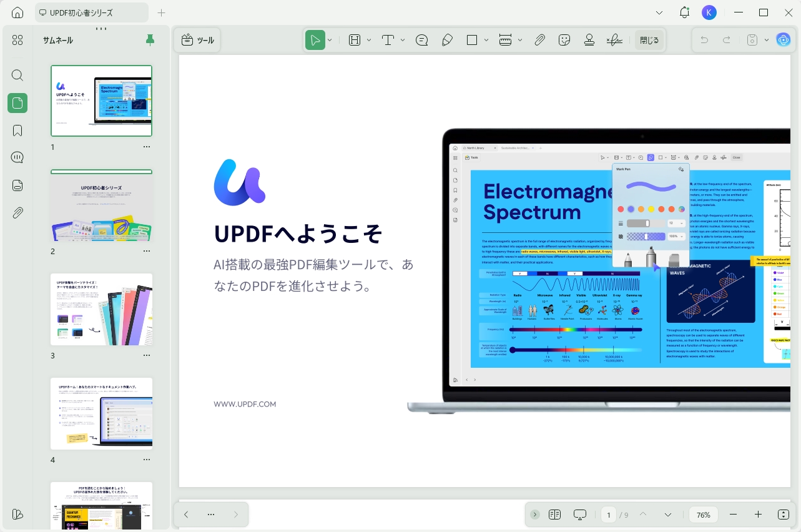The height and width of the screenshot is (532, 801).
Task: Select the text comment T tool
Action: pos(388,40)
